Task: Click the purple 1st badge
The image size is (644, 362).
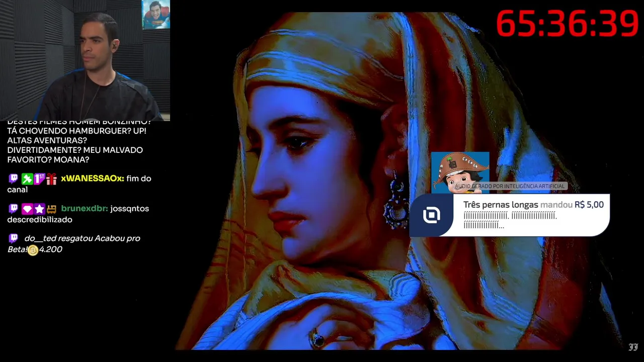Action: (x=39, y=178)
